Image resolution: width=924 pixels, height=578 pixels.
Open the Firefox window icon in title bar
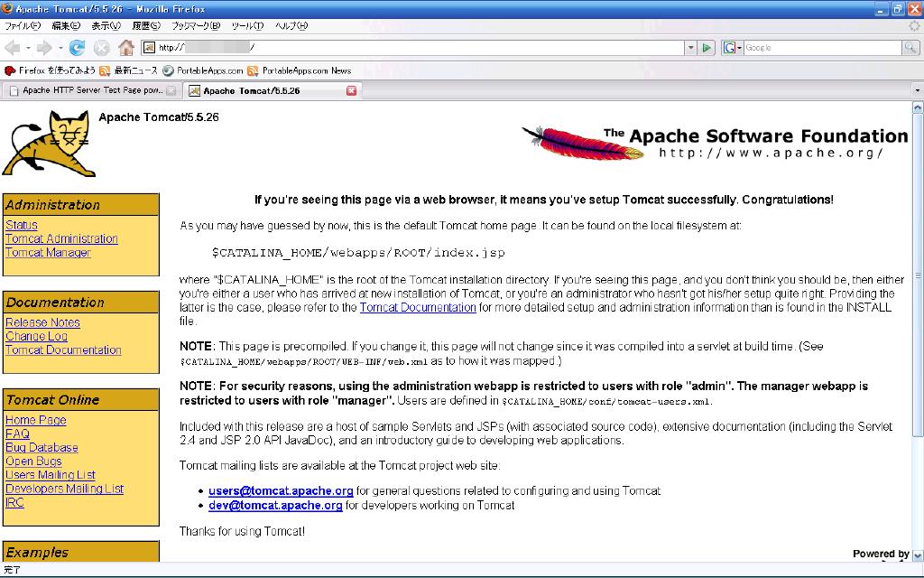[7, 9]
